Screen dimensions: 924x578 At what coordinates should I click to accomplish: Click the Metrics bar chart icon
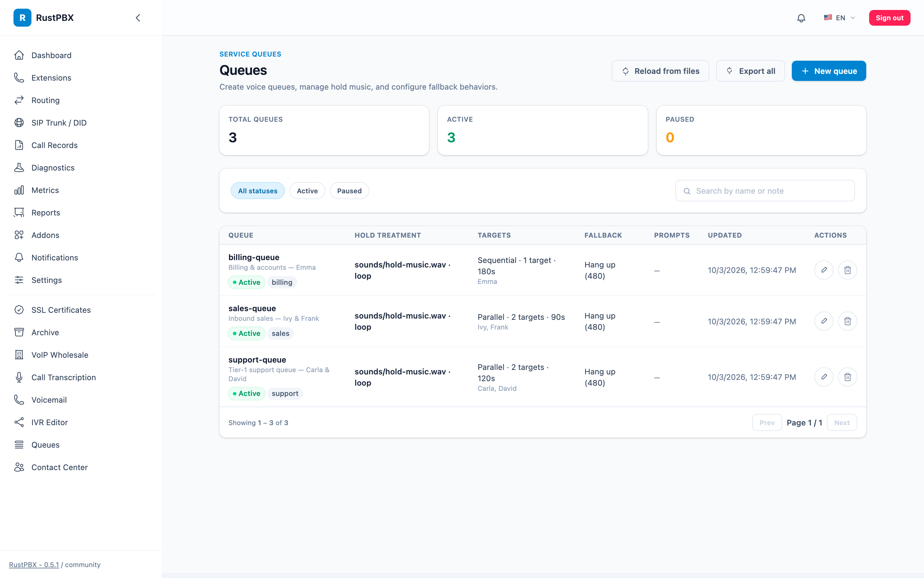tap(19, 190)
